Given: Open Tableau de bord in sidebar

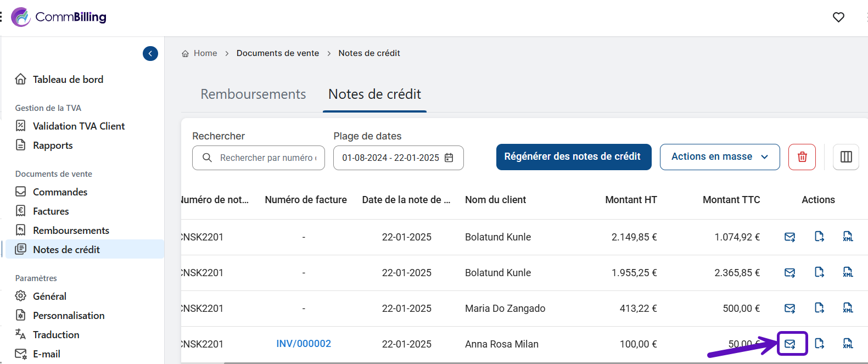Looking at the screenshot, I should point(68,80).
